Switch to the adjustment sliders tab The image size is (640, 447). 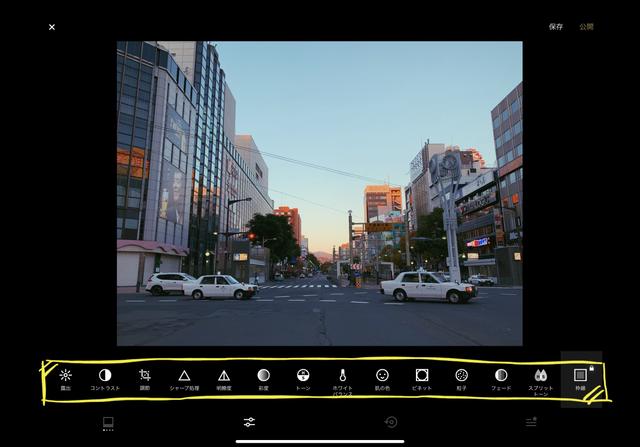point(249,422)
